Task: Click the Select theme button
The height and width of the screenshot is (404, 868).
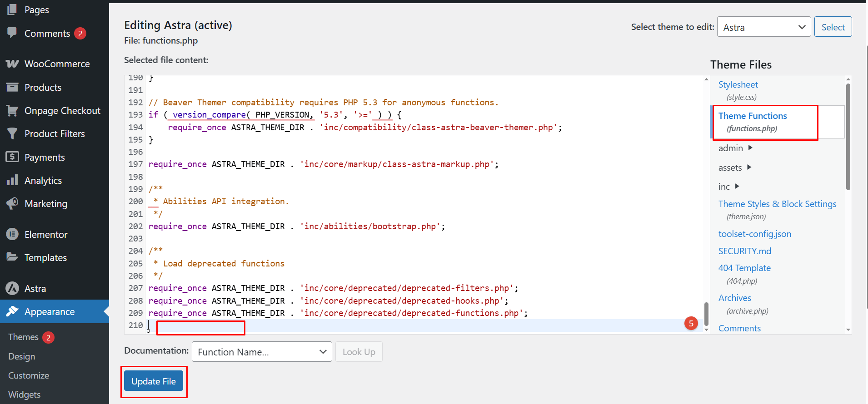Action: click(x=833, y=27)
